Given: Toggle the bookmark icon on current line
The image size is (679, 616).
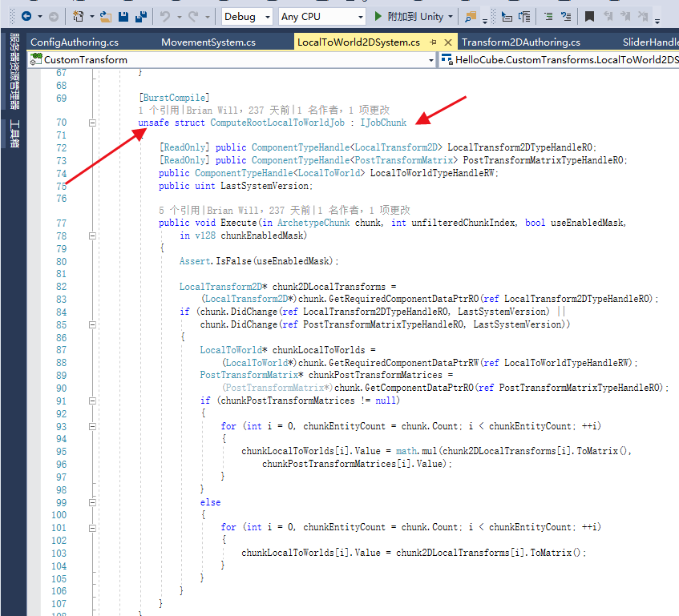Looking at the screenshot, I should click(x=589, y=17).
